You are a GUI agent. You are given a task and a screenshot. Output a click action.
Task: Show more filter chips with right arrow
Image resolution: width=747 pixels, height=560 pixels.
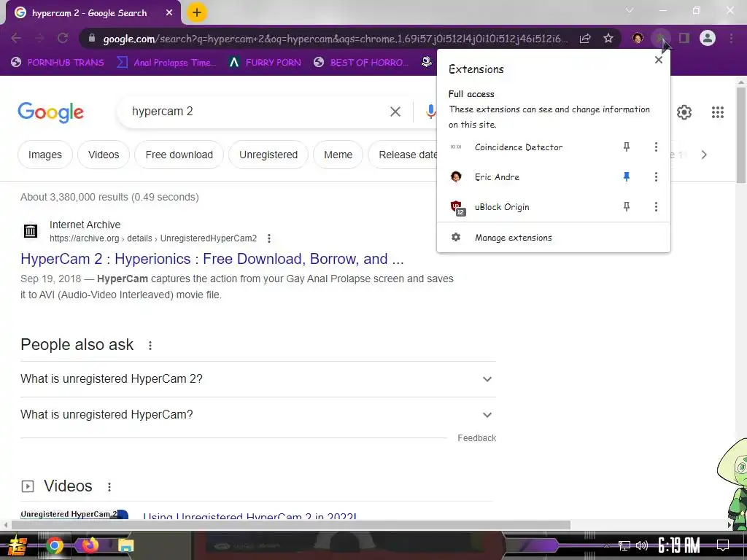704,155
